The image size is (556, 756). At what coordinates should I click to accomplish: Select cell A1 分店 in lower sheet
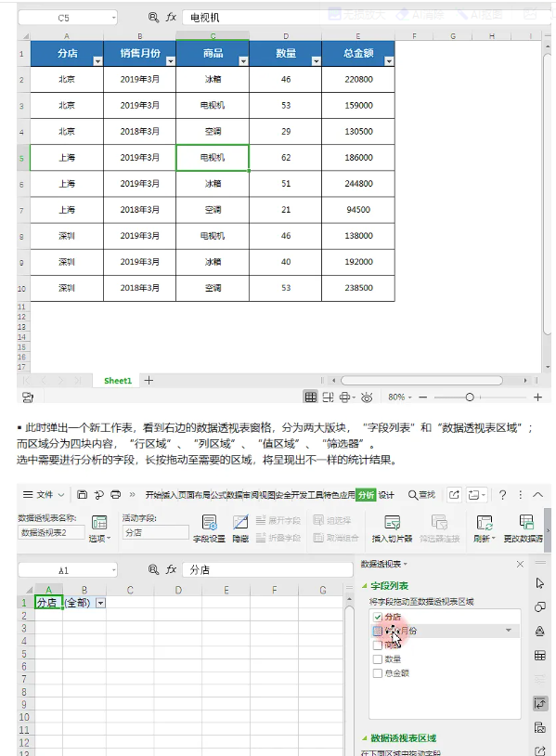pyautogui.click(x=48, y=603)
